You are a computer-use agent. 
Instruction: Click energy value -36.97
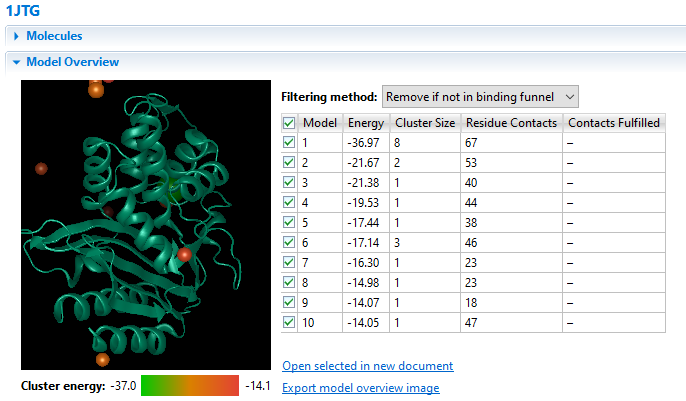[363, 143]
